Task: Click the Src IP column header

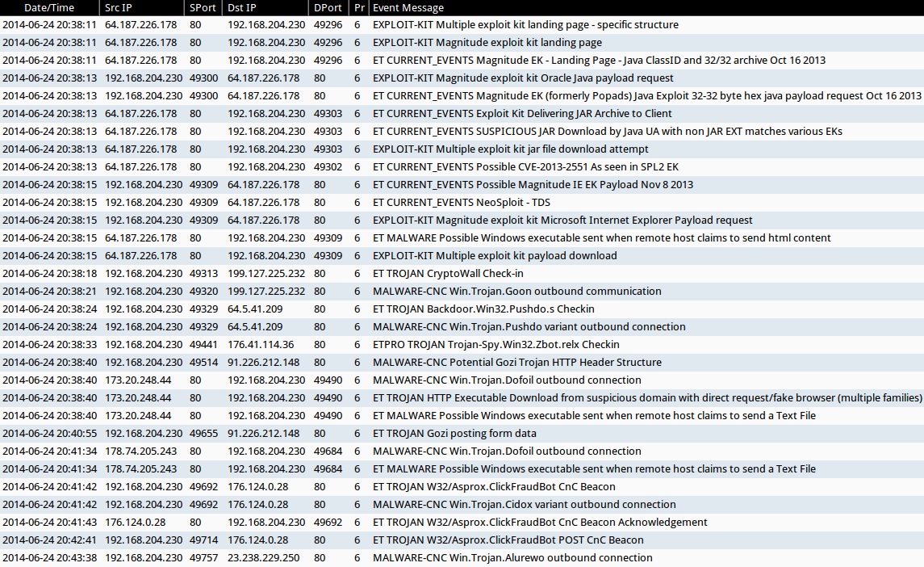Action: 121,7
